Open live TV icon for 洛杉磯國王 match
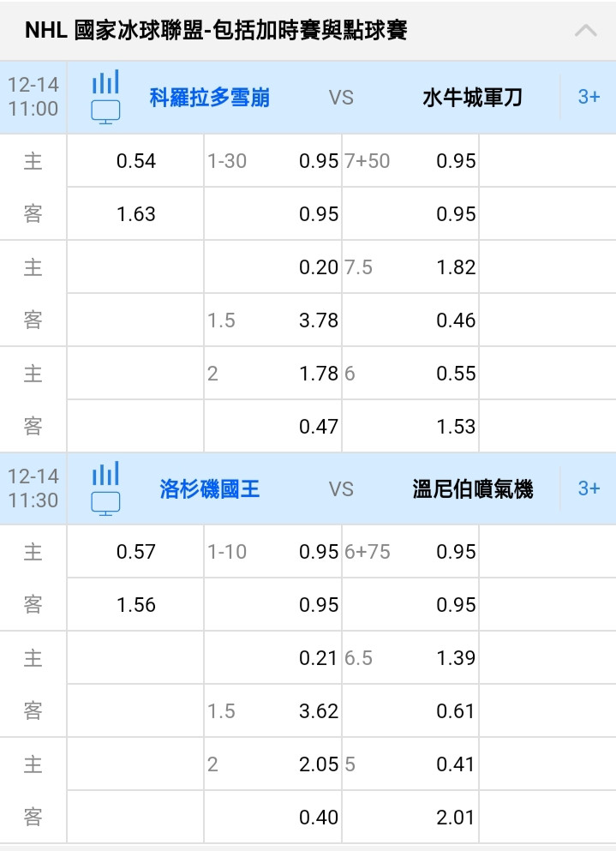 click(x=105, y=504)
